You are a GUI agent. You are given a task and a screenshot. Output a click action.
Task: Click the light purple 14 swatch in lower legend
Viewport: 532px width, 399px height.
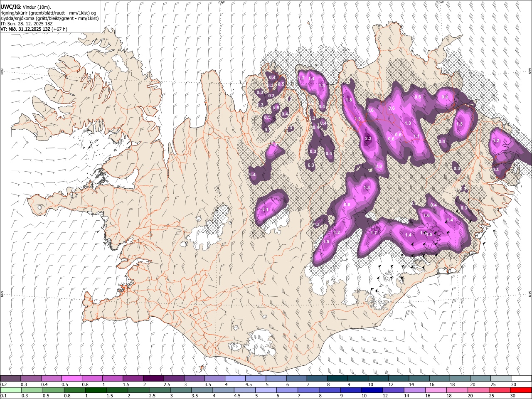click(x=414, y=390)
